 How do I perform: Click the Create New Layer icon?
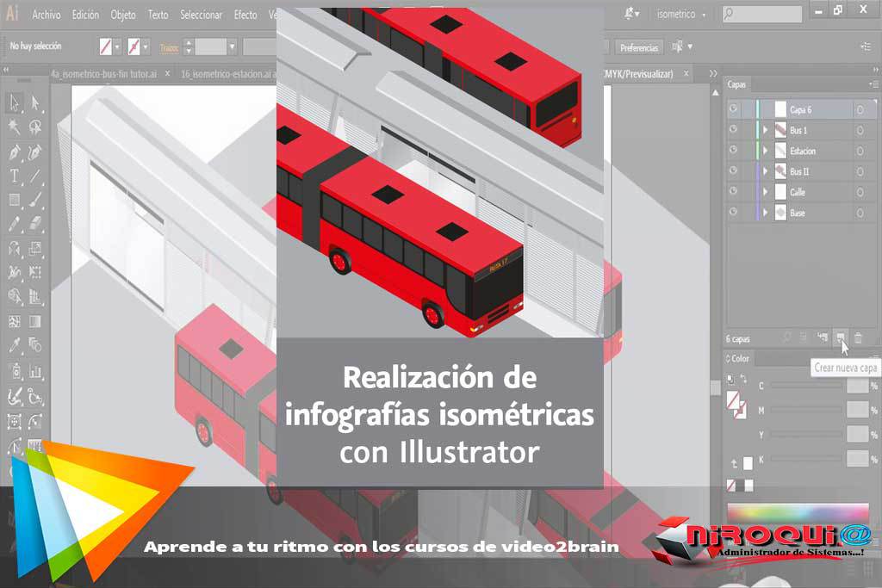[x=841, y=337]
